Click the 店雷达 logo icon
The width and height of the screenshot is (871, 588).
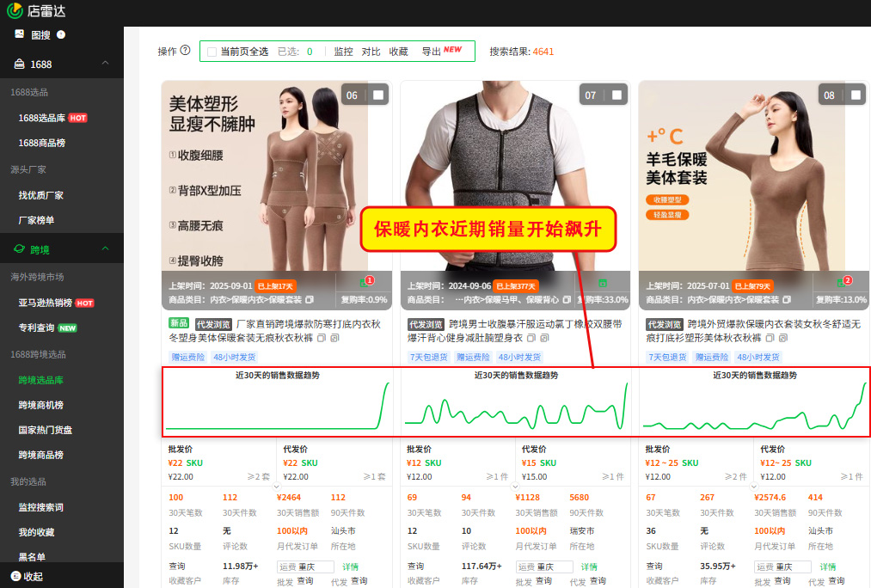point(15,11)
